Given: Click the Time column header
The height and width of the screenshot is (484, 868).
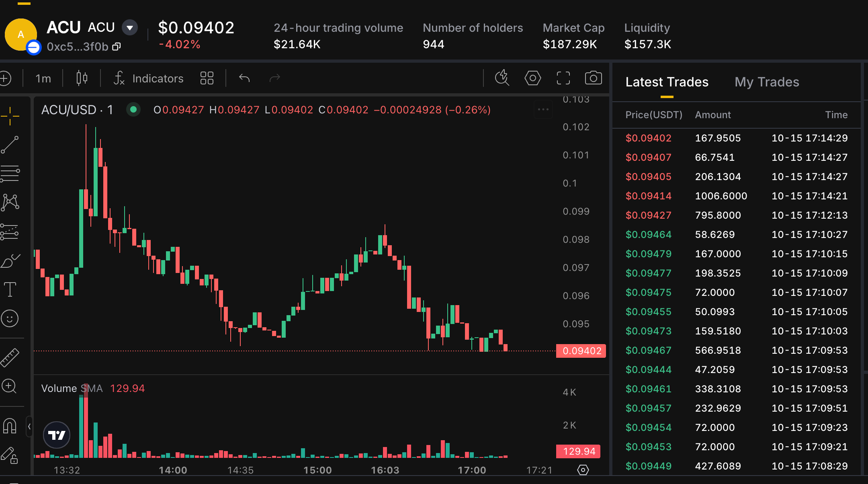Looking at the screenshot, I should pos(836,115).
